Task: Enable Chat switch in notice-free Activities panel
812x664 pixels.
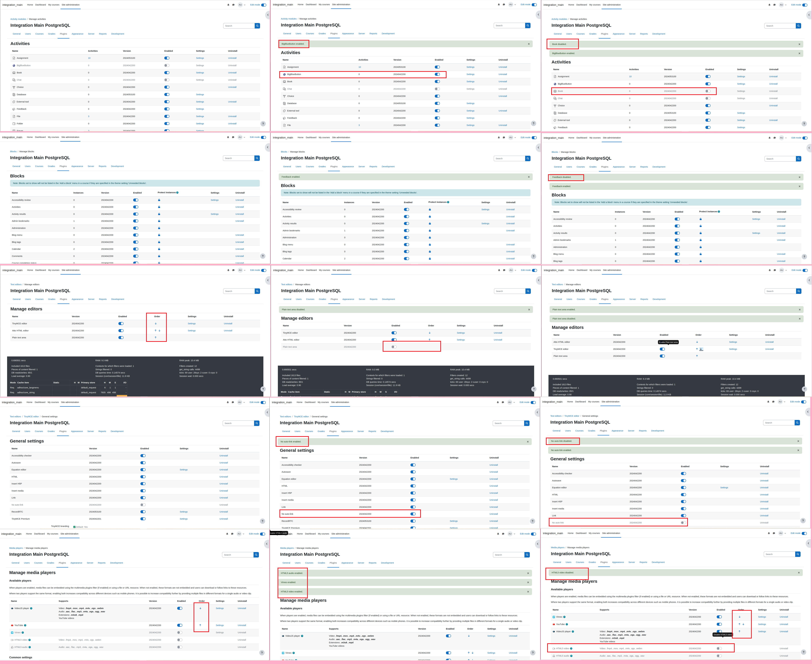Action: point(167,80)
